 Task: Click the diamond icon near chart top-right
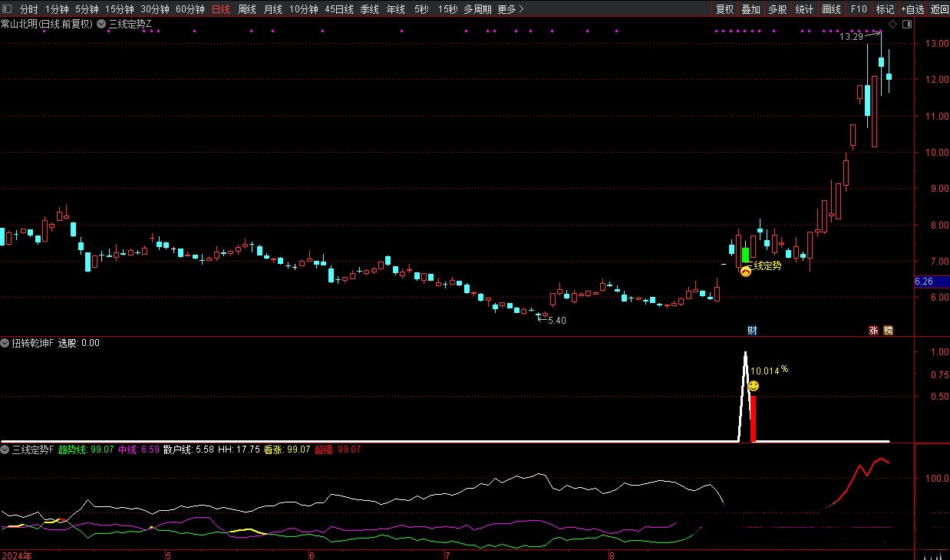point(893,24)
